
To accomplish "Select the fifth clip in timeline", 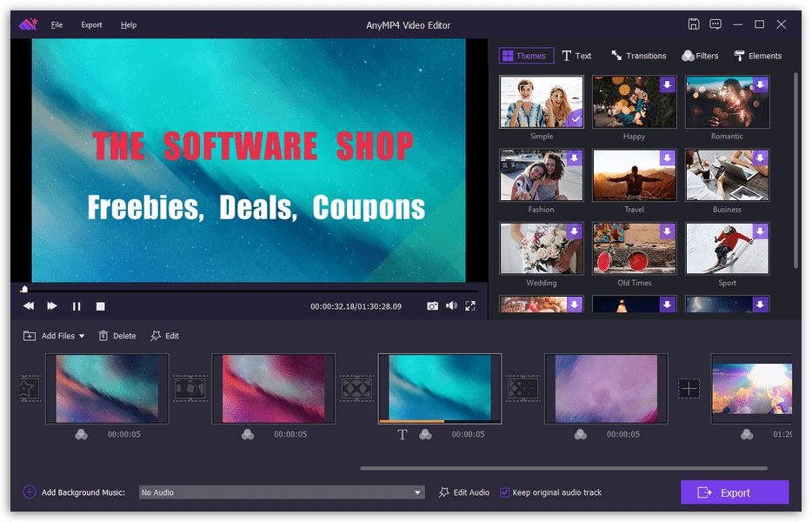I will click(751, 389).
